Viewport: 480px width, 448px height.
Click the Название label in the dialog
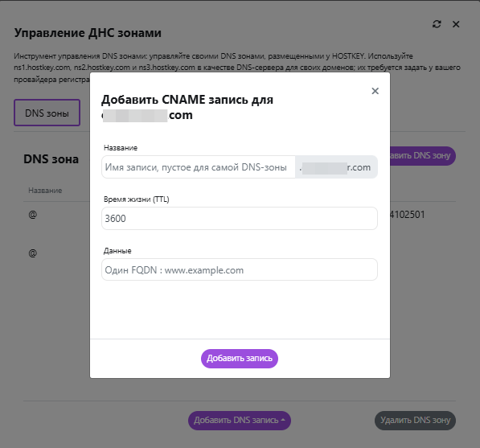(121, 148)
